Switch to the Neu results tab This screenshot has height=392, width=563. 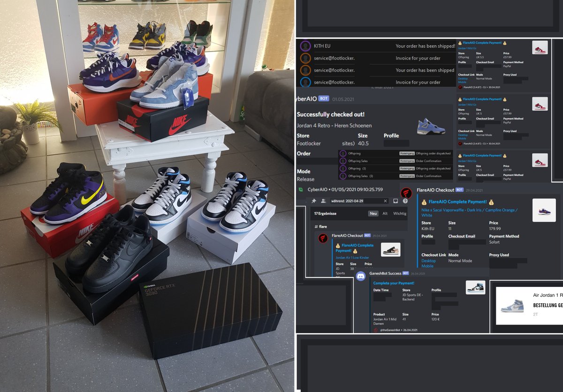373,213
